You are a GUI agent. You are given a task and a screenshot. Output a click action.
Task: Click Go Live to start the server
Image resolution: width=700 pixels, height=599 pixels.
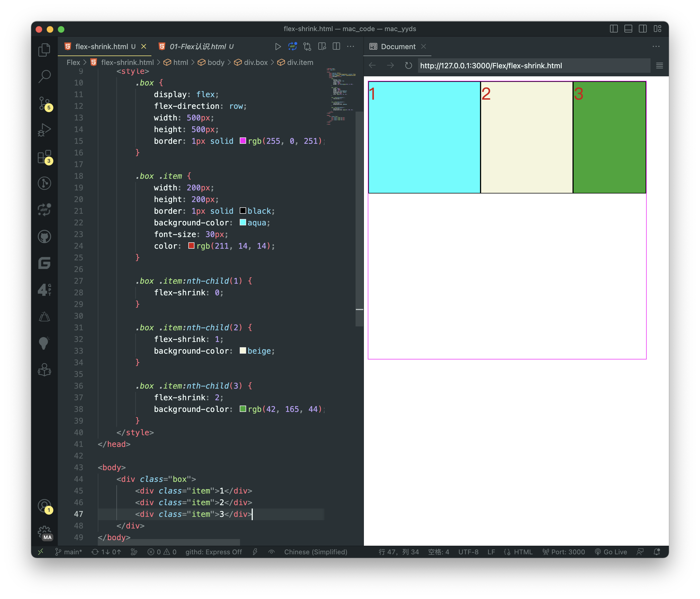tap(611, 552)
